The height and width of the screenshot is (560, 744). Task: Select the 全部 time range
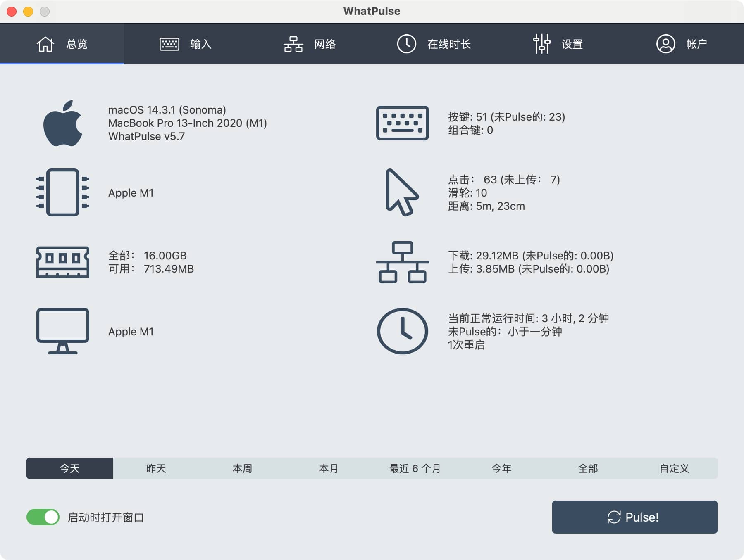[x=588, y=468]
